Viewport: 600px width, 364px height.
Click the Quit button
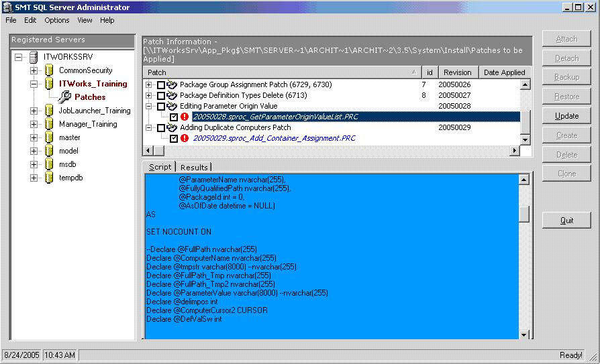click(x=566, y=221)
